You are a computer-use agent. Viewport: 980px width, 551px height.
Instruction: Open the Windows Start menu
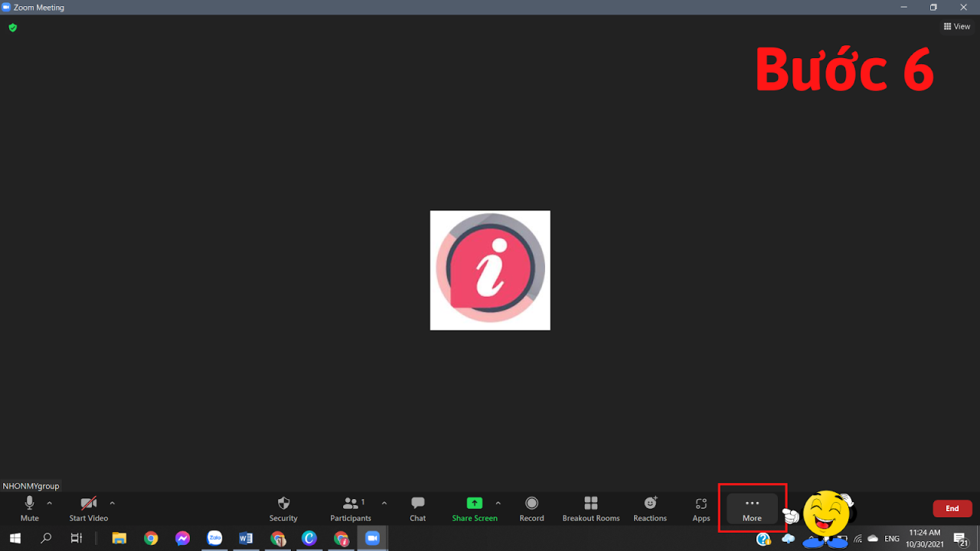[15, 538]
